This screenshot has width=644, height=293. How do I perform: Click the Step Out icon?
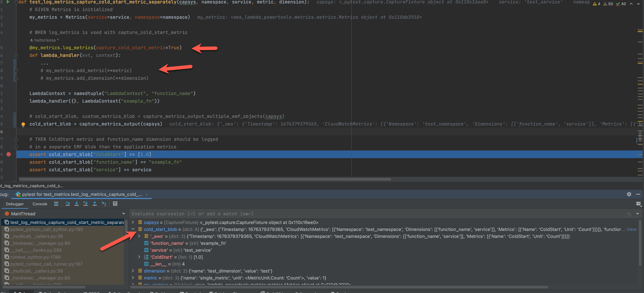point(95,204)
